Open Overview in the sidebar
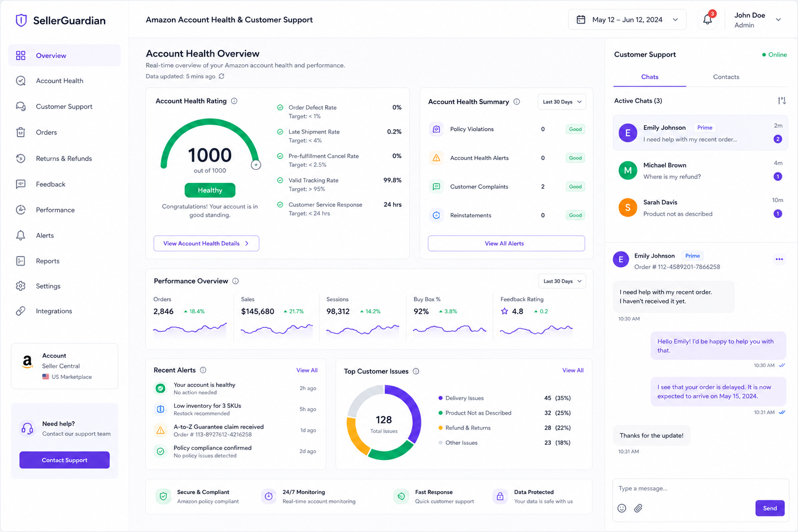This screenshot has width=798, height=532. coord(64,56)
